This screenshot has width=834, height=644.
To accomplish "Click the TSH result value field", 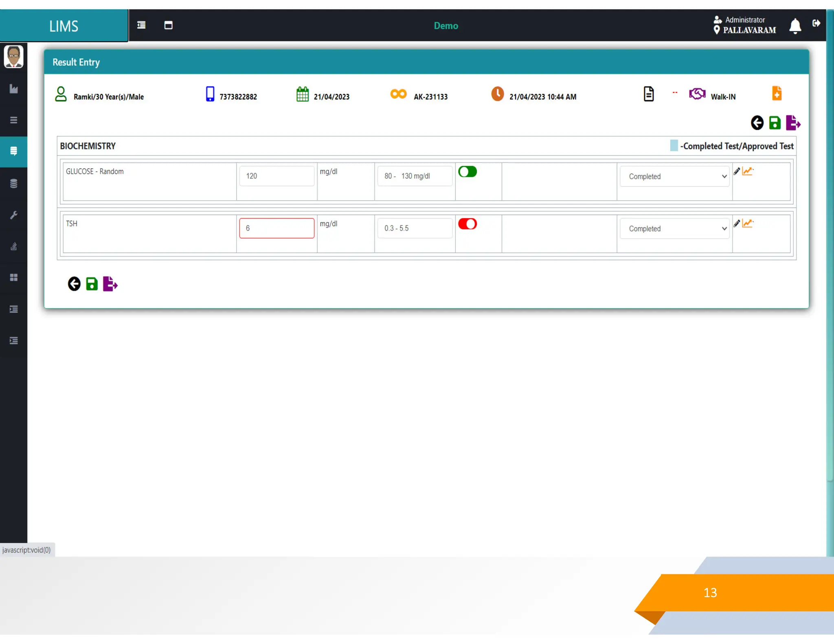I will (277, 228).
